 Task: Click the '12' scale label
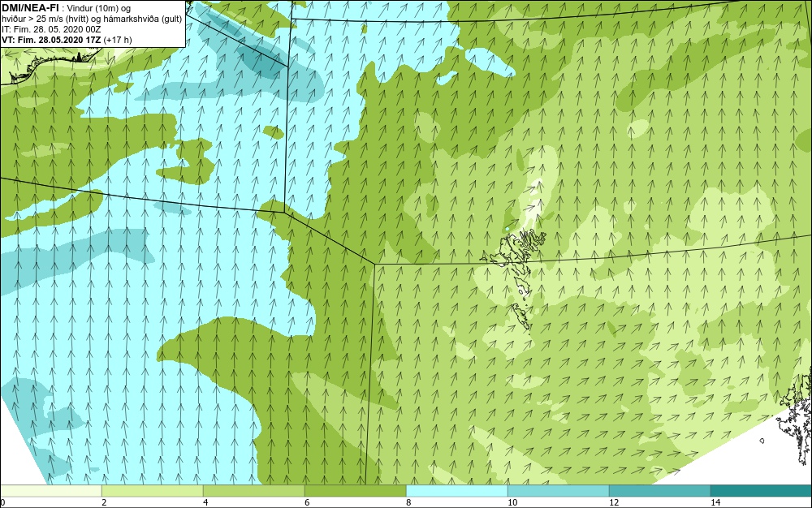tap(614, 503)
